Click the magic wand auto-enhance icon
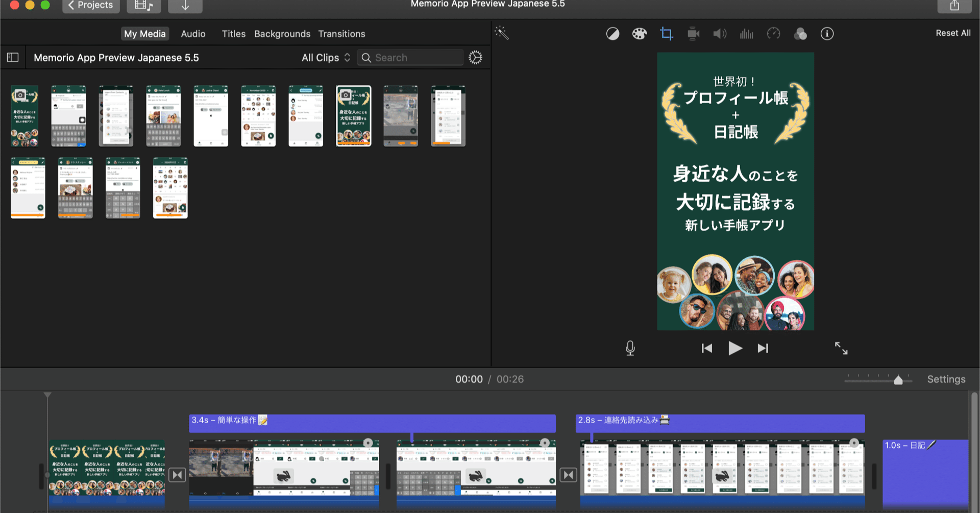The height and width of the screenshot is (513, 980). (x=502, y=33)
